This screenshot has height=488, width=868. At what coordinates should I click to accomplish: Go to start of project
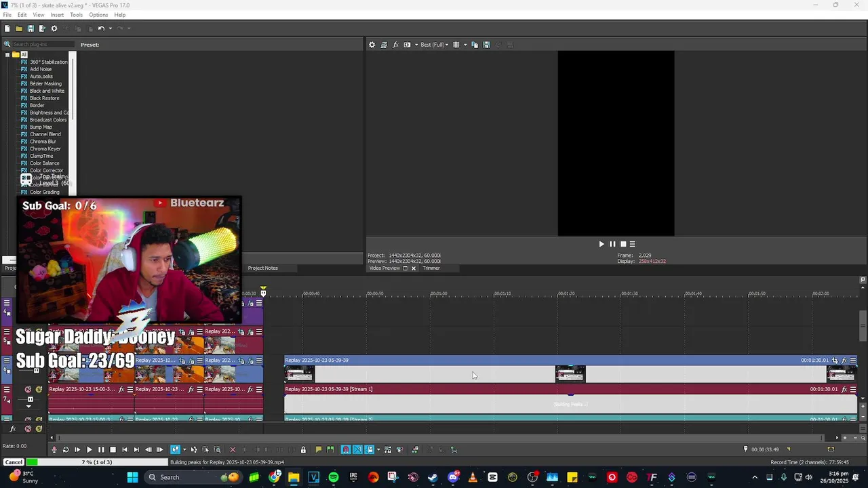pos(124,449)
